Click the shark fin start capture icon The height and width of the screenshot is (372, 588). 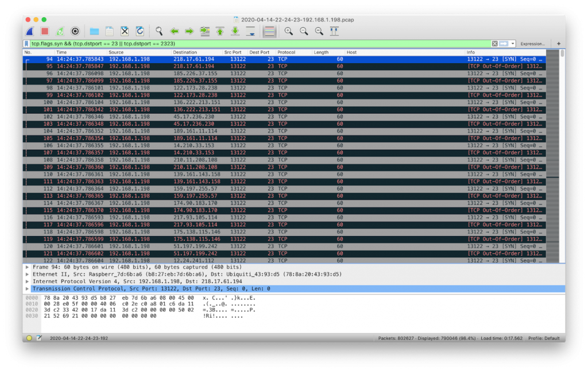coord(30,32)
